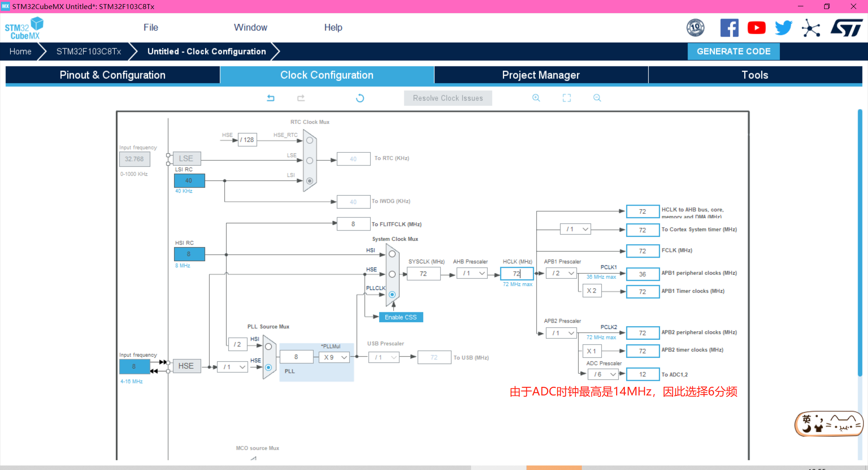This screenshot has width=868, height=470.
Task: Click the GENERATE CODE button
Action: point(733,52)
